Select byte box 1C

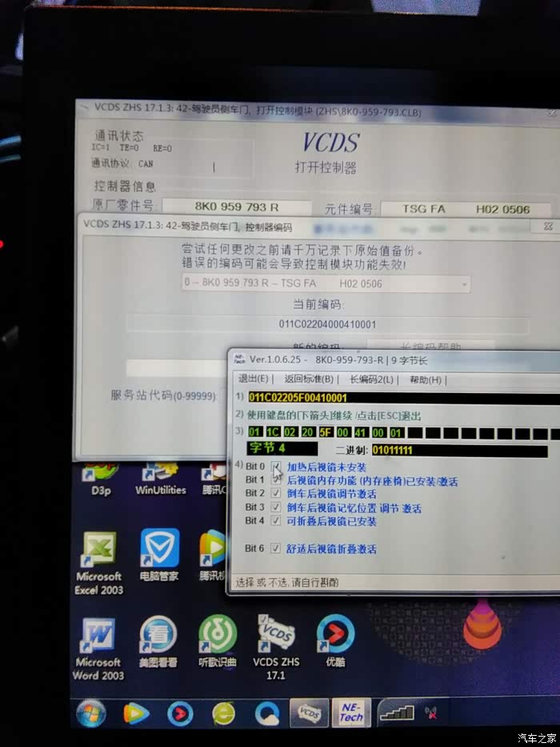click(272, 432)
